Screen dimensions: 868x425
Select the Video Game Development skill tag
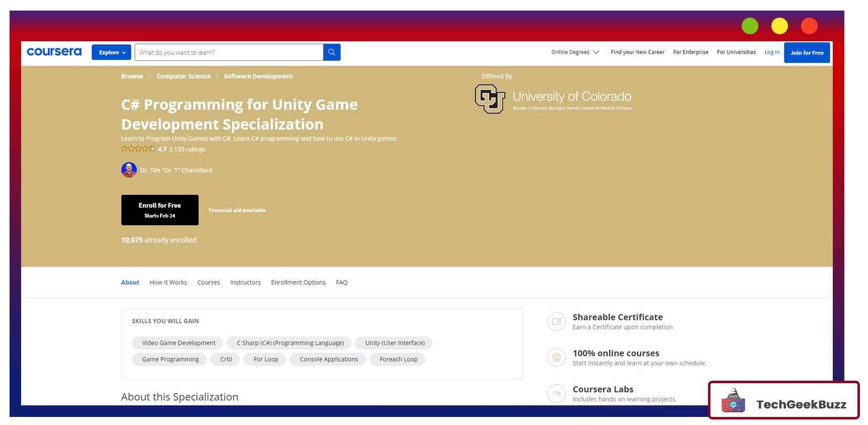tap(179, 343)
